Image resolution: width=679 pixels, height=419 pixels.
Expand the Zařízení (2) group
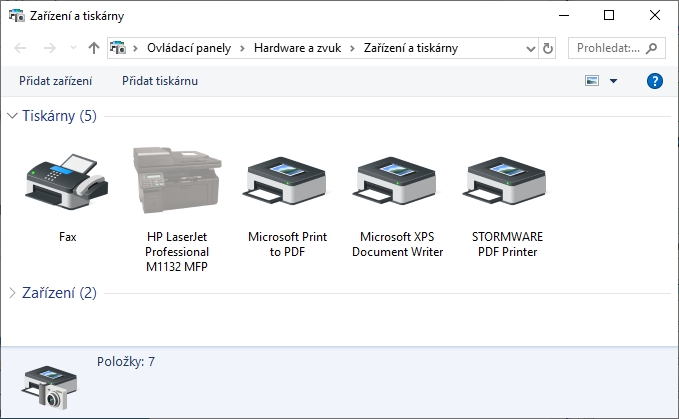pos(13,293)
